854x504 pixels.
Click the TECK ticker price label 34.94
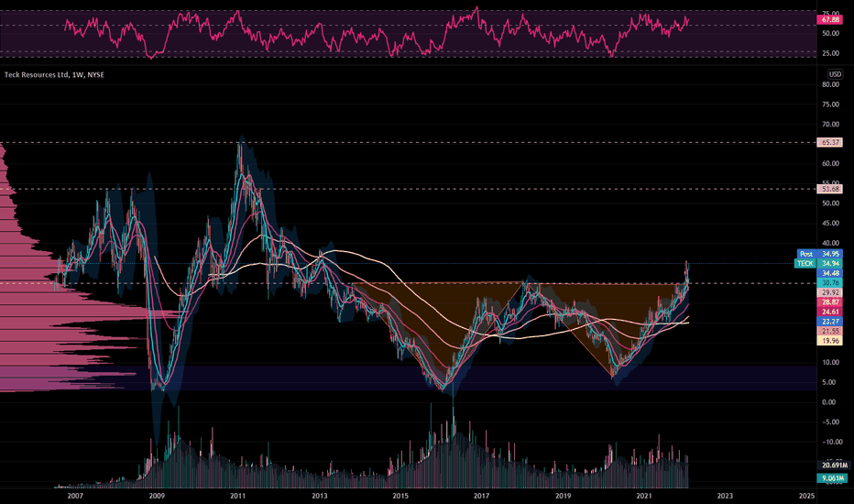click(818, 264)
